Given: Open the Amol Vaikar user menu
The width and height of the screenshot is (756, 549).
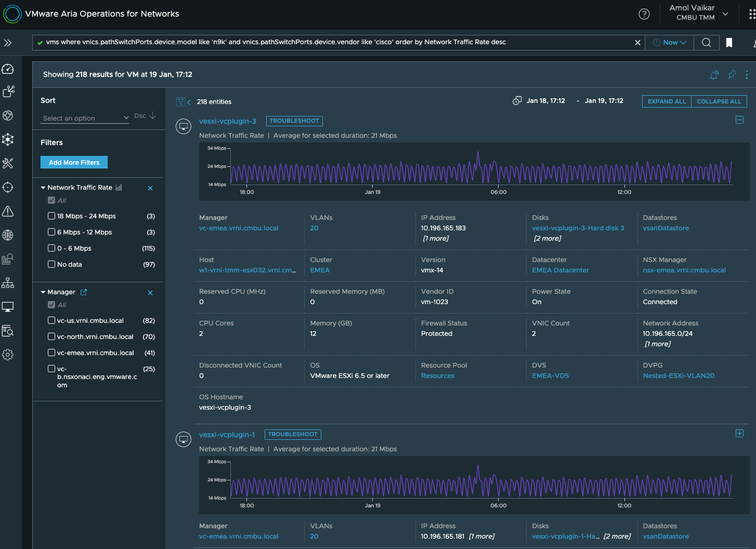Looking at the screenshot, I should (x=698, y=13).
